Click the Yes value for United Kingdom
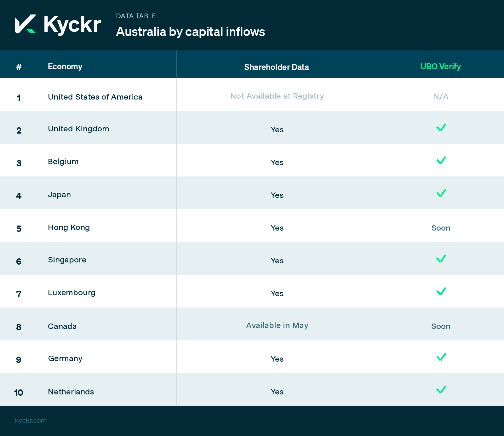The height and width of the screenshot is (436, 504). click(277, 130)
